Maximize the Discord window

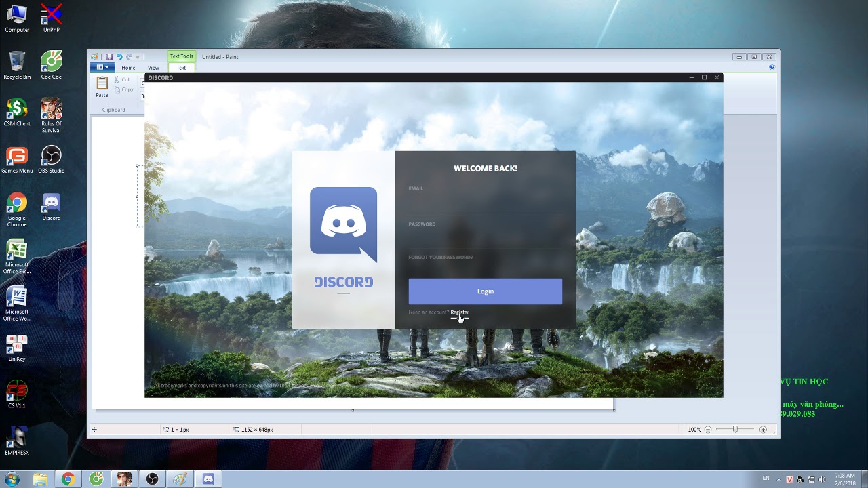704,77
